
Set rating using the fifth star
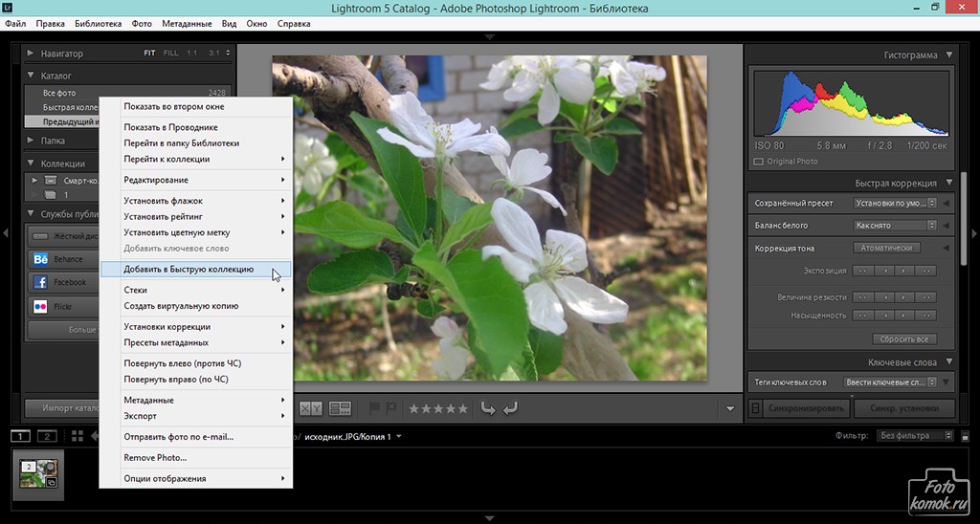(x=464, y=408)
